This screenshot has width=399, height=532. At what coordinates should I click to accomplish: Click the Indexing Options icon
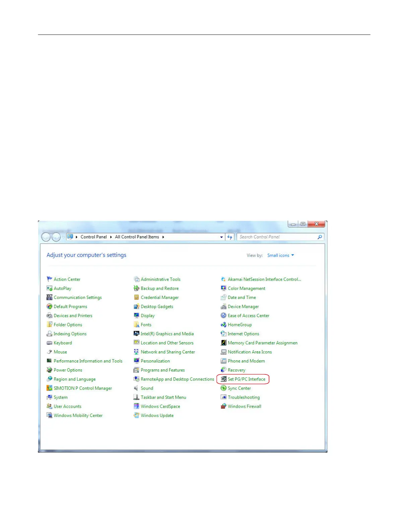pos(50,333)
